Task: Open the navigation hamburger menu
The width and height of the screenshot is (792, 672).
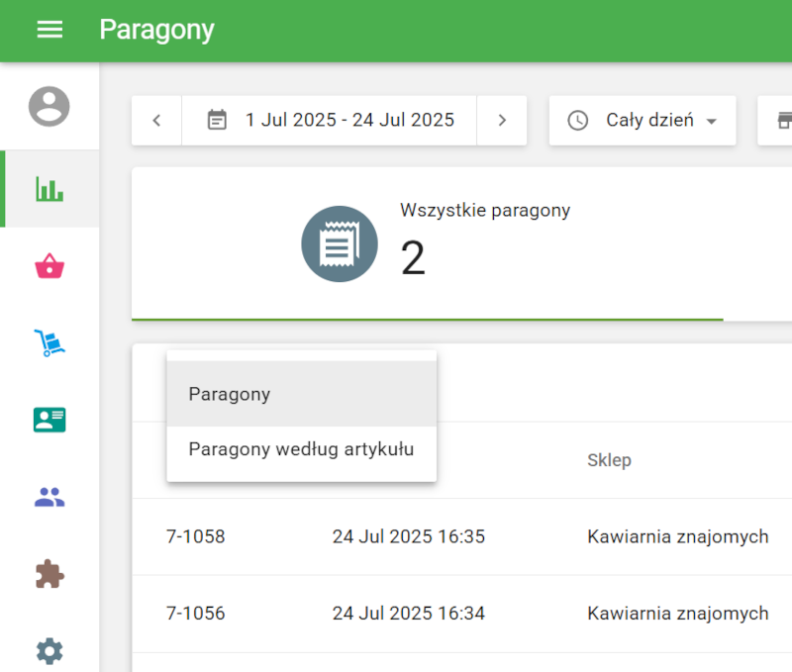Action: point(49,30)
